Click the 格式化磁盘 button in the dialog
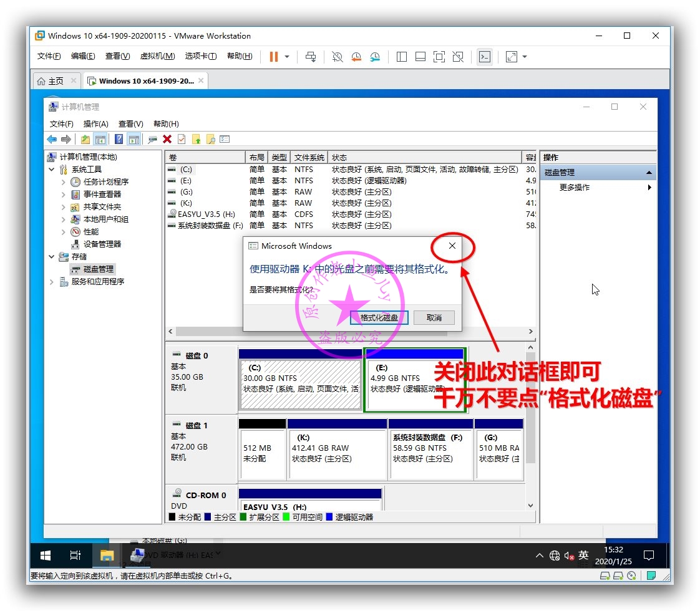This screenshot has height=611, width=700. pos(379,318)
